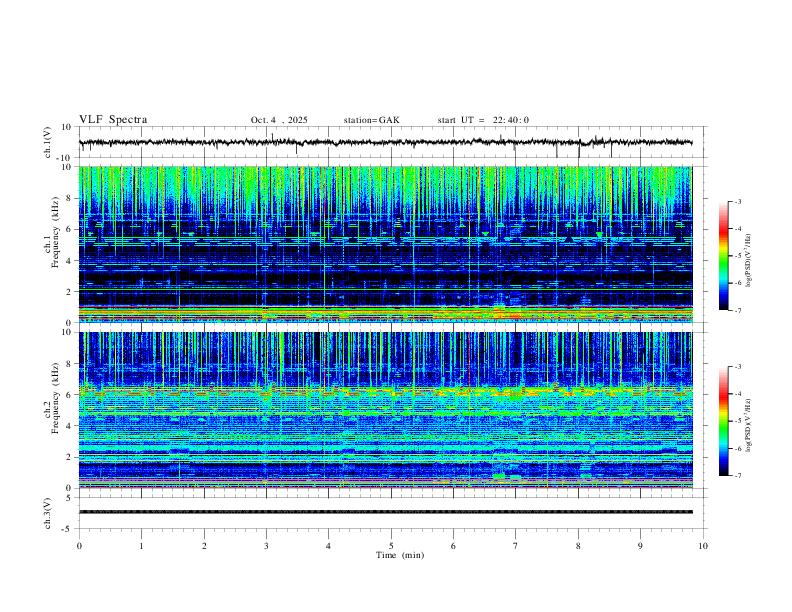Click the "-7" tick on ch.2 color bar
Viewport: 792px width, 612px height.
click(x=738, y=476)
